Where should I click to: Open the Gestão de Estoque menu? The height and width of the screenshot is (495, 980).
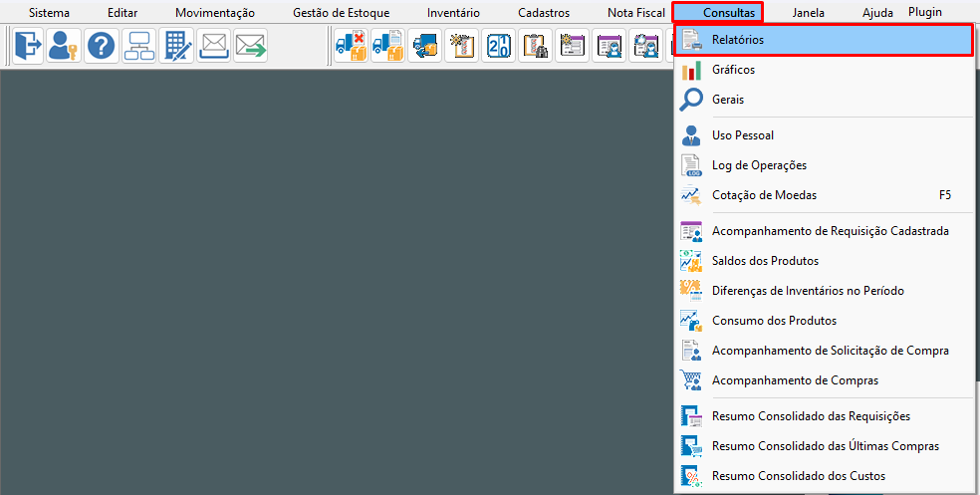pyautogui.click(x=342, y=13)
